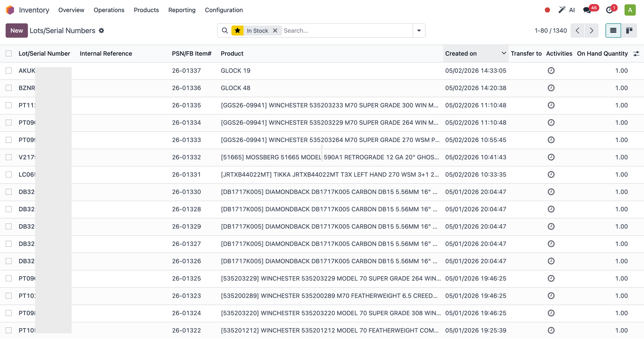Go to next page of records
The image size is (644, 339).
pyautogui.click(x=591, y=31)
